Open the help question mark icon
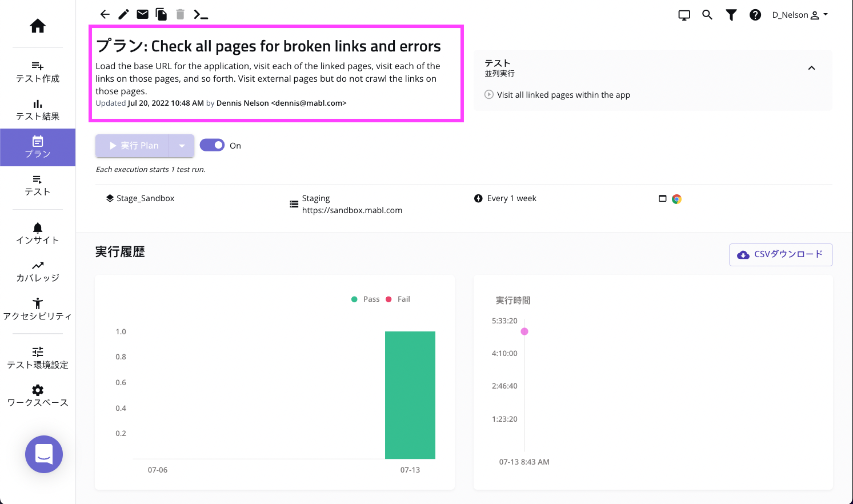 (755, 15)
